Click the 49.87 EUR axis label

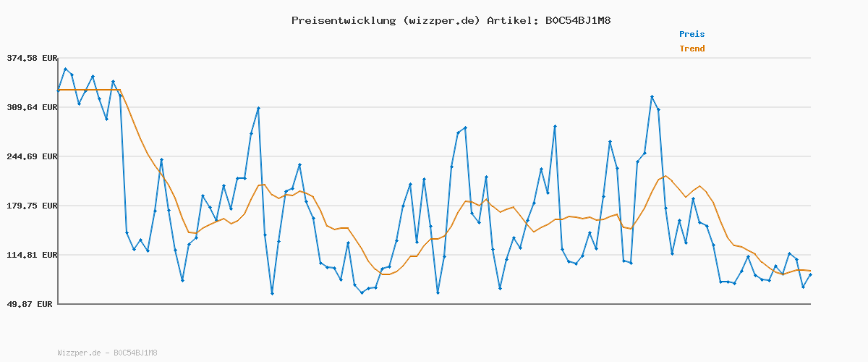pos(30,304)
